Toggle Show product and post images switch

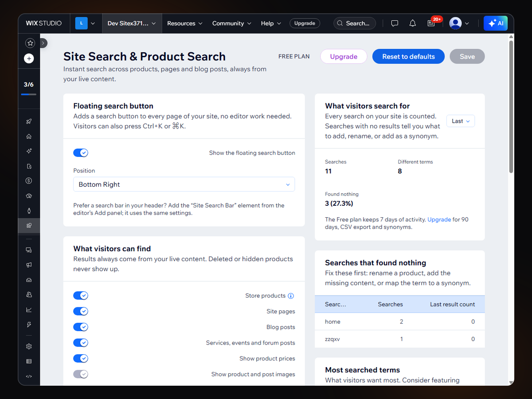click(81, 374)
